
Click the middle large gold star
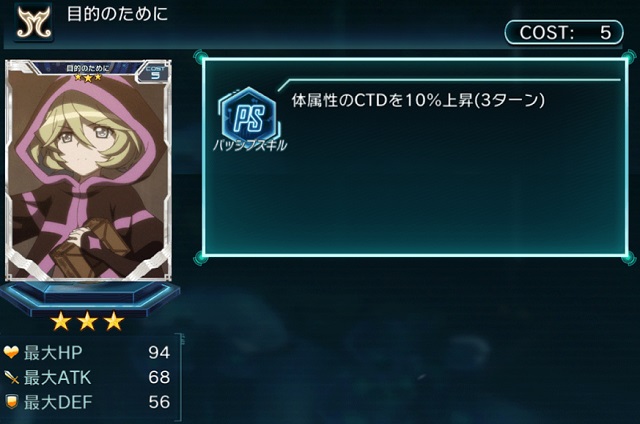coord(87,321)
